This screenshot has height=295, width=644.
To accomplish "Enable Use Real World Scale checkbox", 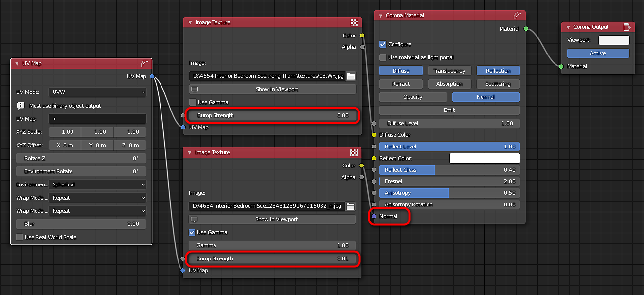I will 19,237.
